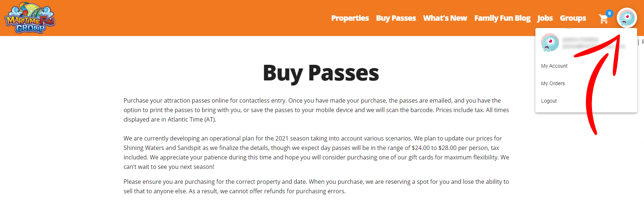Click the blue cart item count badge
Image resolution: width=644 pixels, height=210 pixels.
(x=609, y=13)
